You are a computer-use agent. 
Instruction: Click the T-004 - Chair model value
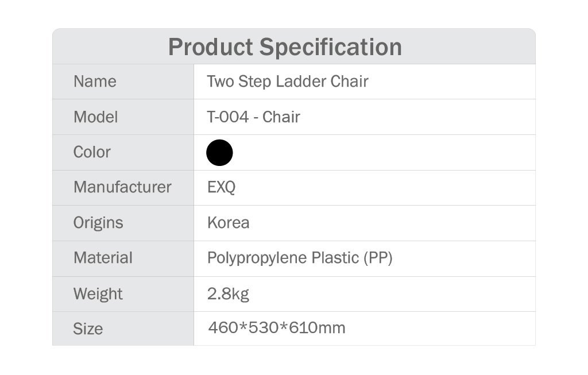253,117
